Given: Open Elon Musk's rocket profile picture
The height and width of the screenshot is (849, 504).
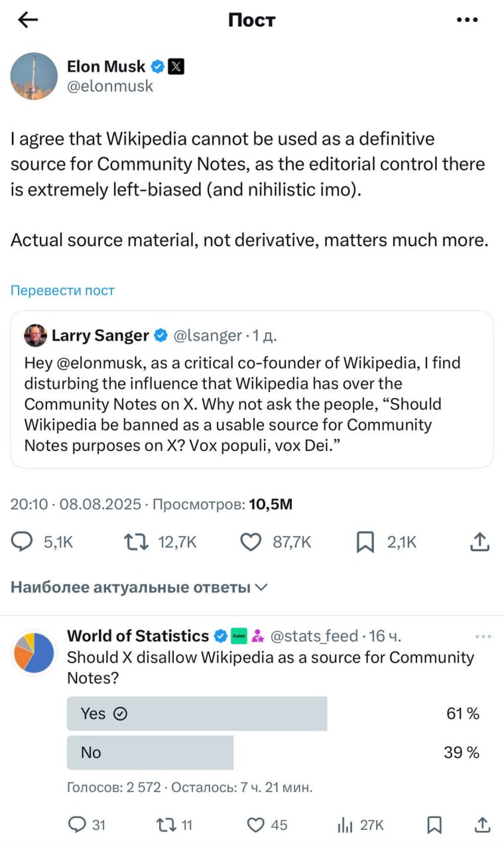Looking at the screenshot, I should click(34, 76).
